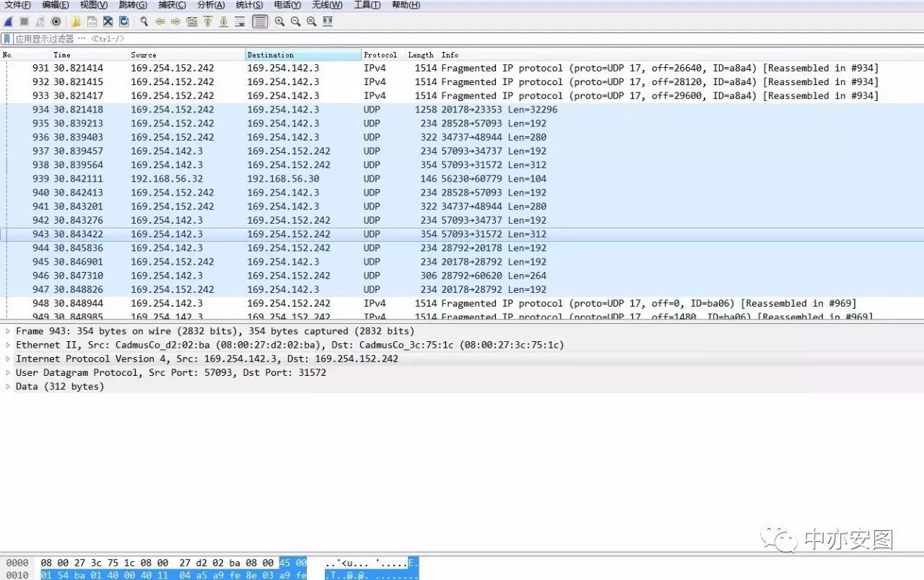The image size is (924, 580).
Task: Select packet 944 at time 30.845836
Action: pos(462,247)
